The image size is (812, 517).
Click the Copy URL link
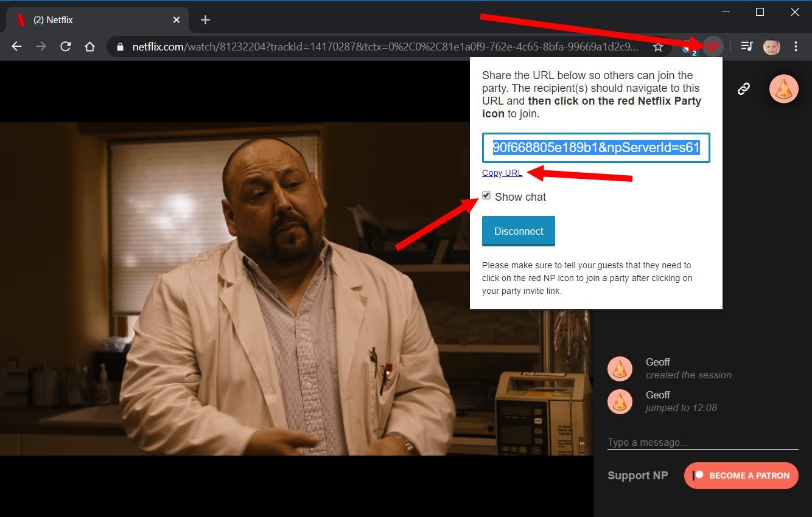[x=502, y=173]
